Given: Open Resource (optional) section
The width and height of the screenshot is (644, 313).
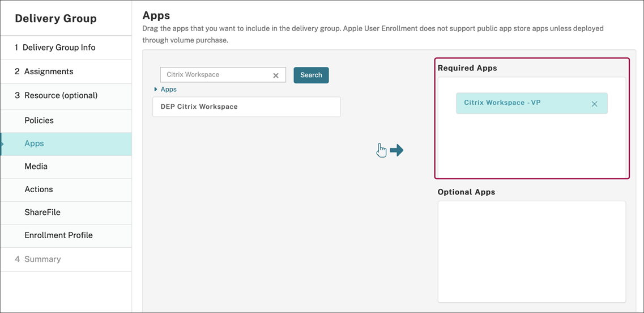Looking at the screenshot, I should (61, 95).
